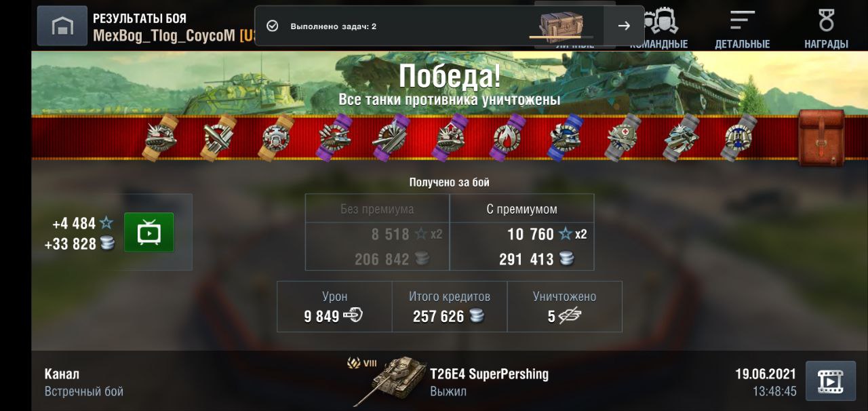Screen dimensions: 868x411
Task: Open the garage home icon
Action: 62,26
